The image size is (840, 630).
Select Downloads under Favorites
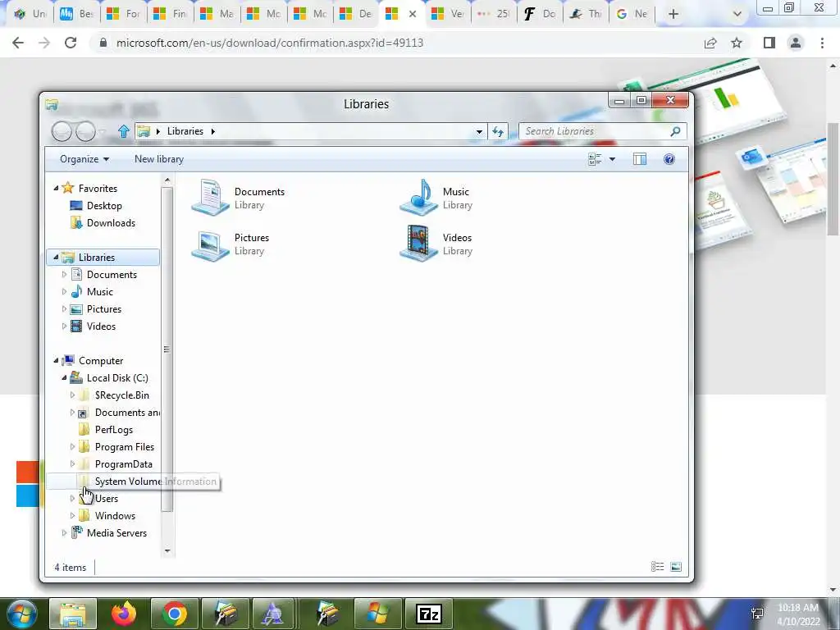tap(111, 223)
